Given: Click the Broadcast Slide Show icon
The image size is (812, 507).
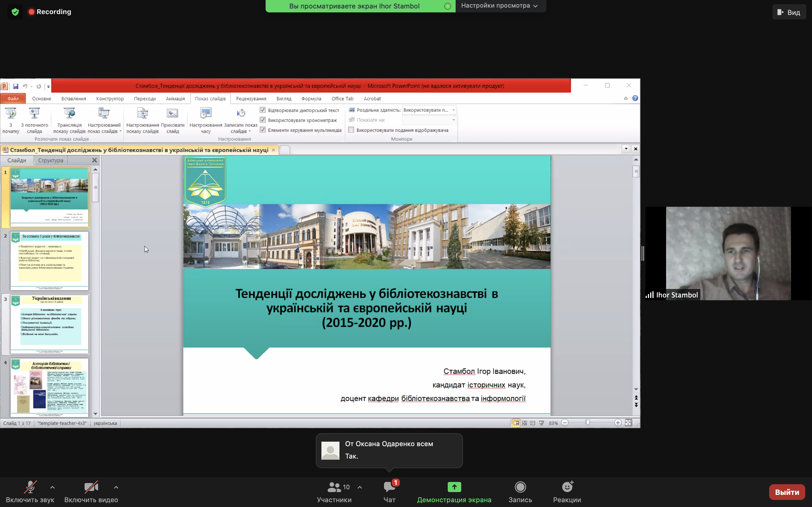Looking at the screenshot, I should 69,113.
